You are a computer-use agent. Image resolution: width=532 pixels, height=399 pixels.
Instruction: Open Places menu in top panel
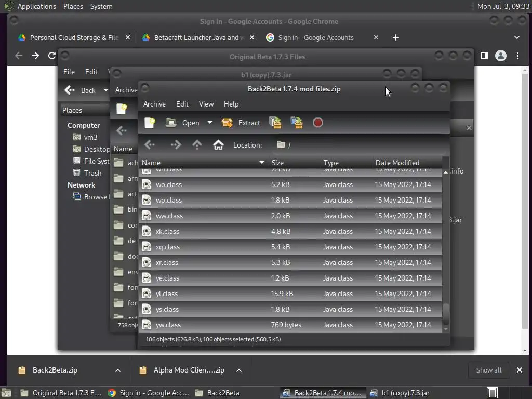click(73, 6)
